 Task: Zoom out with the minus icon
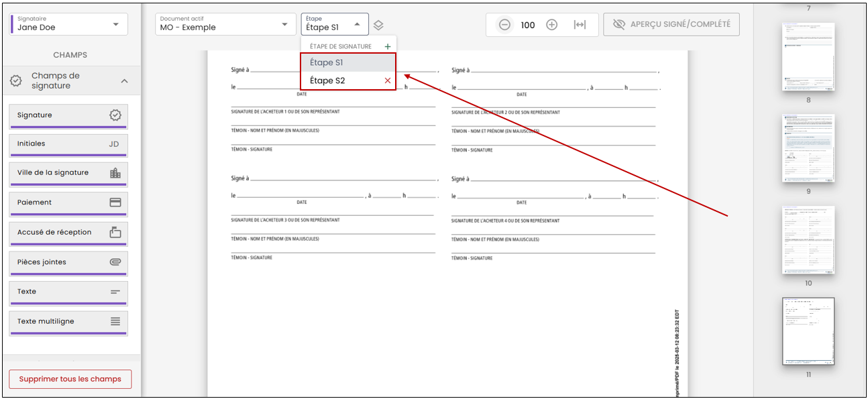tap(504, 25)
